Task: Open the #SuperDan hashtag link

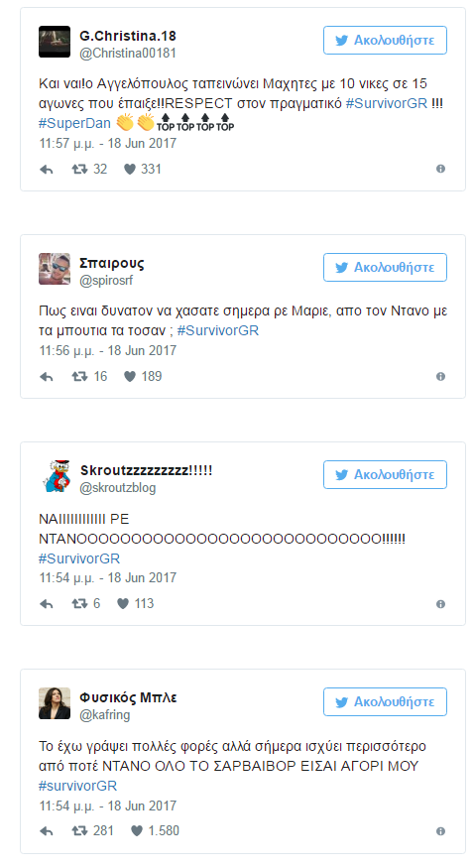Action: (74, 123)
